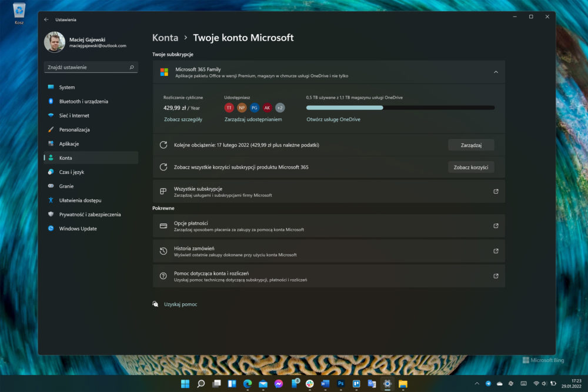
Task: Select Konta in the sidebar
Action: pos(91,158)
